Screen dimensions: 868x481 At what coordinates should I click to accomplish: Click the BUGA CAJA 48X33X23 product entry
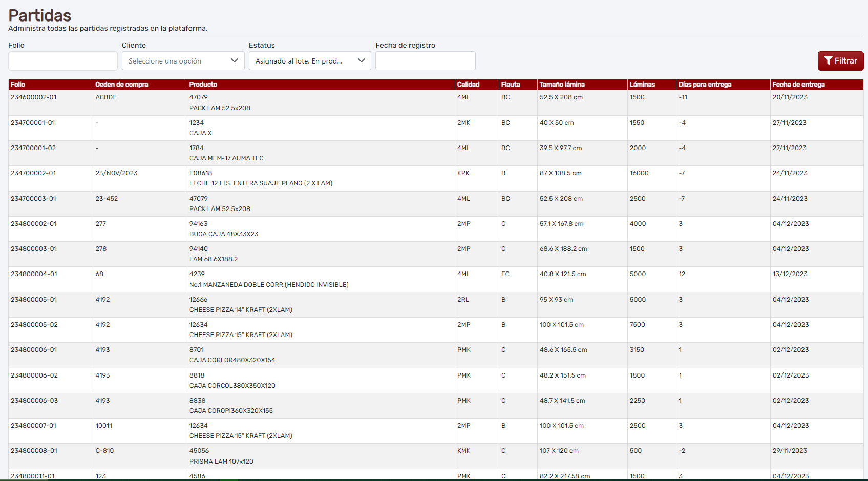click(224, 234)
